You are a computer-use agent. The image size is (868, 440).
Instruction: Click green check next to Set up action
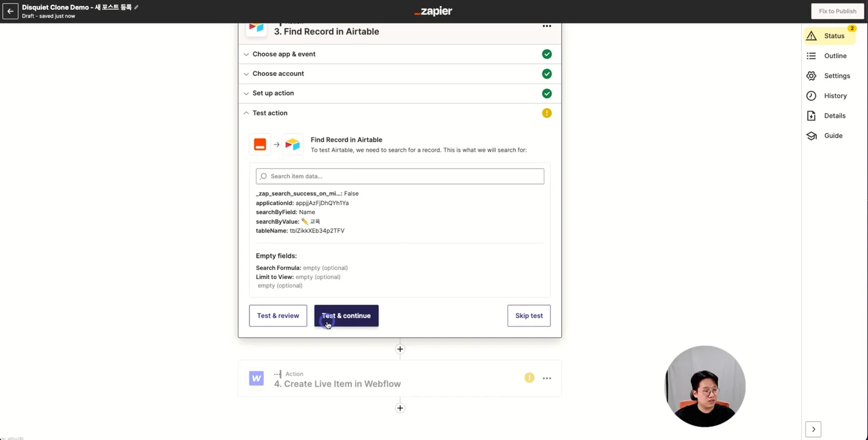click(x=547, y=93)
